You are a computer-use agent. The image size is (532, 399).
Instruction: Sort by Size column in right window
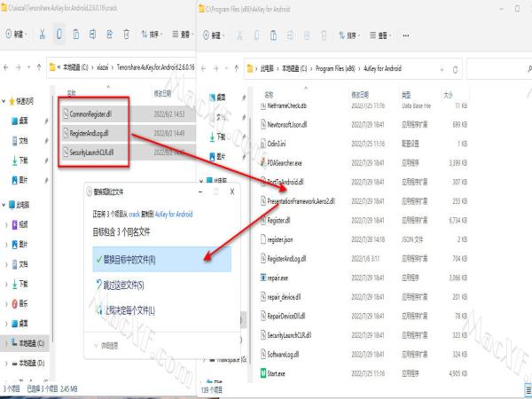coord(448,95)
